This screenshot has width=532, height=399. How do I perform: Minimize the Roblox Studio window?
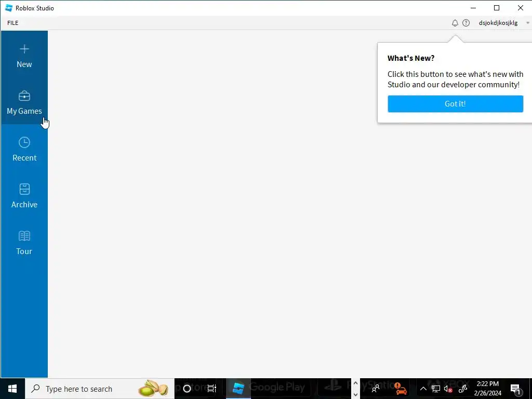[473, 8]
